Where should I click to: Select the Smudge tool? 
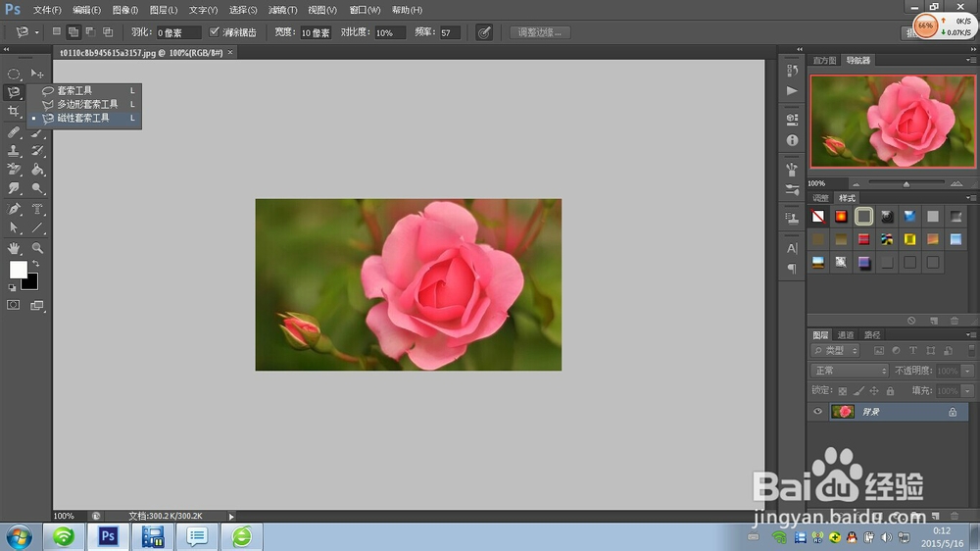tap(13, 188)
